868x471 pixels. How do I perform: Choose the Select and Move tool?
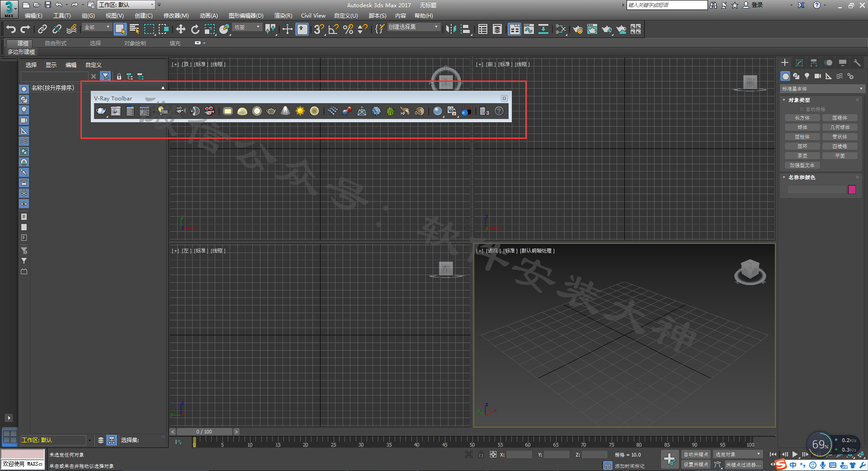coord(181,29)
